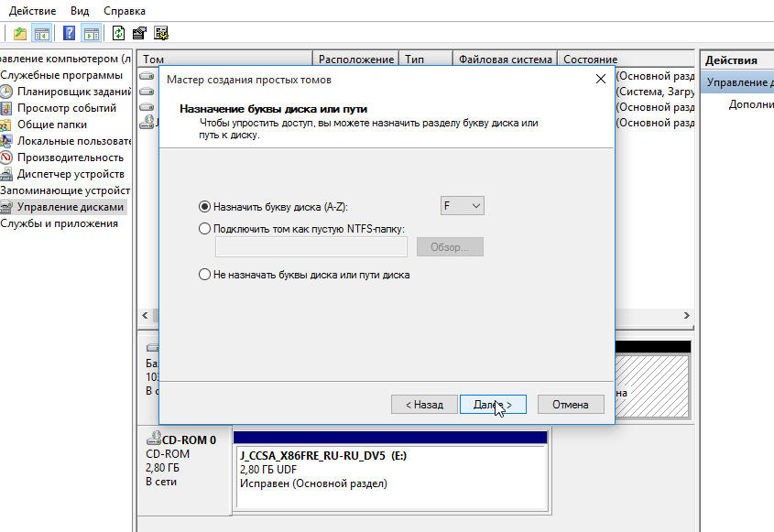This screenshot has width=774, height=532.
Task: Click the Up one level folder toolbar icon
Action: coord(20,34)
